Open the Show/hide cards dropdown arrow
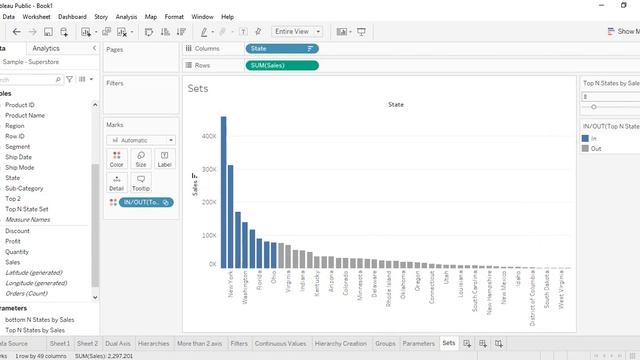The height and width of the screenshot is (360, 640). (350, 32)
